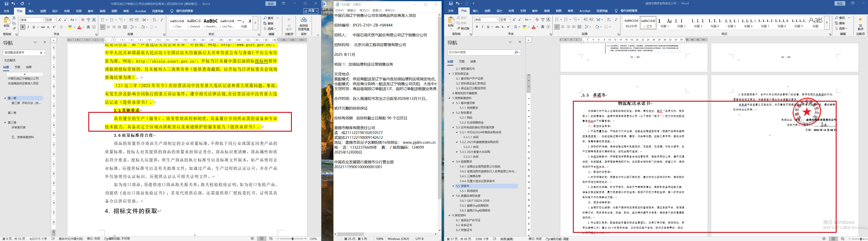The image size is (868, 241).
Task: Open font name dropdown 宋体 in left Word
Action: (x=43, y=20)
